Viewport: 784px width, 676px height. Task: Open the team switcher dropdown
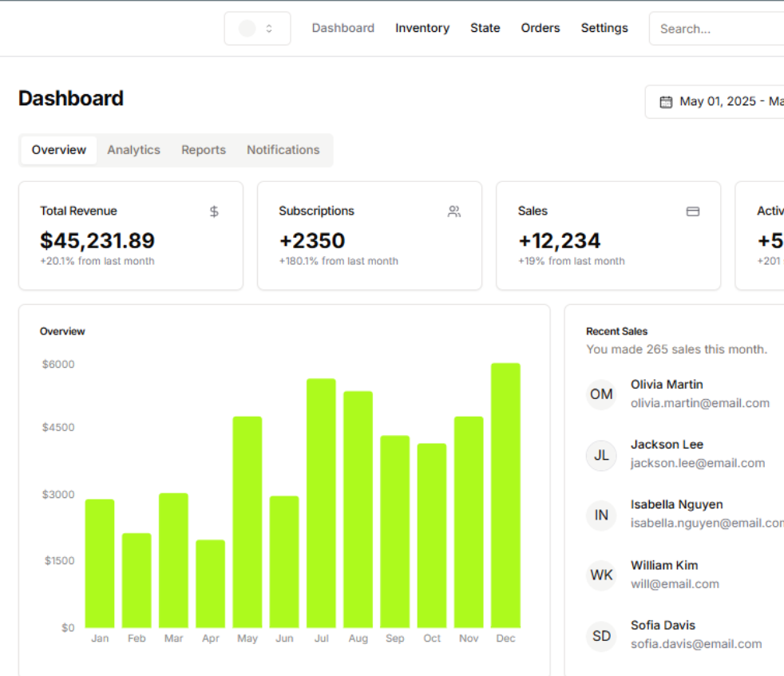coord(257,29)
